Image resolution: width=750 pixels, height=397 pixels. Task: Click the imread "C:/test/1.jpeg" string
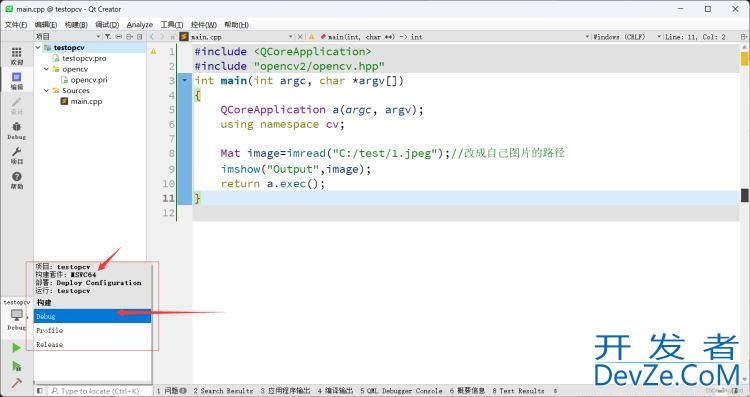click(x=385, y=154)
